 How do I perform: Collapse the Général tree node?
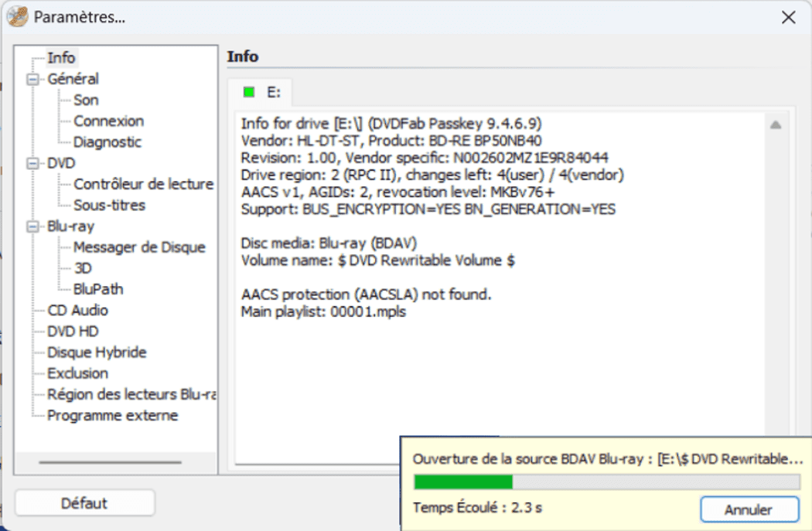[x=32, y=79]
